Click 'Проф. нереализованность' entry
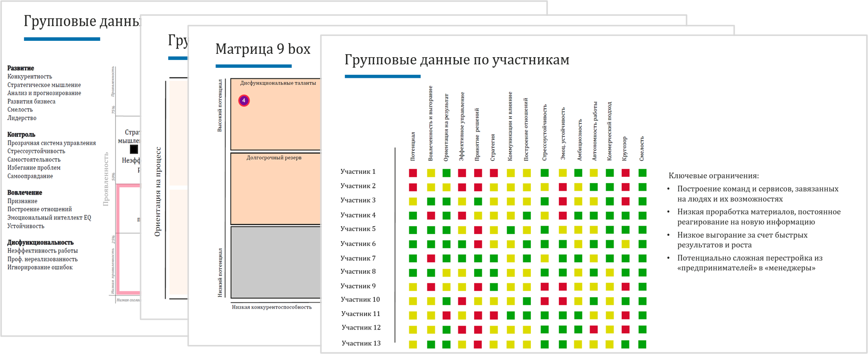Screen dimensions: 868x354 pos(42,259)
